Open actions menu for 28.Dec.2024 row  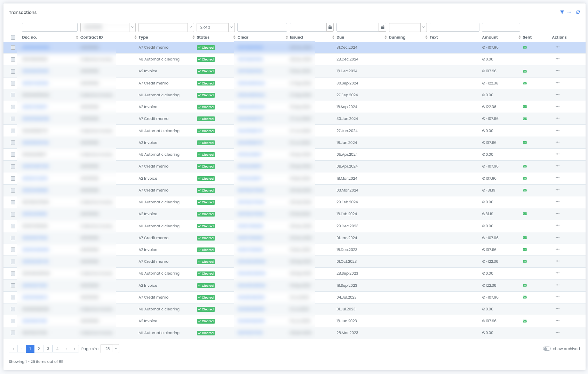click(x=557, y=59)
